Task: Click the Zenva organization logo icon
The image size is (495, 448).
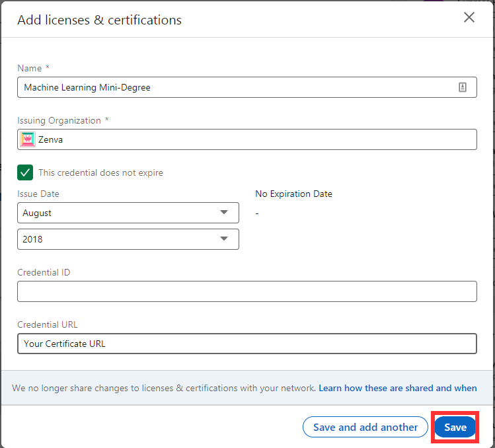Action: (x=28, y=139)
